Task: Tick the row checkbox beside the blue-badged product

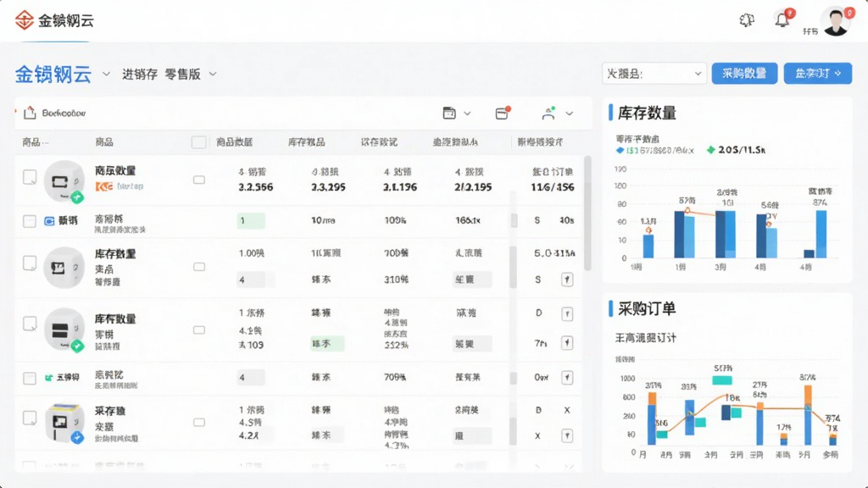Action: point(30,418)
